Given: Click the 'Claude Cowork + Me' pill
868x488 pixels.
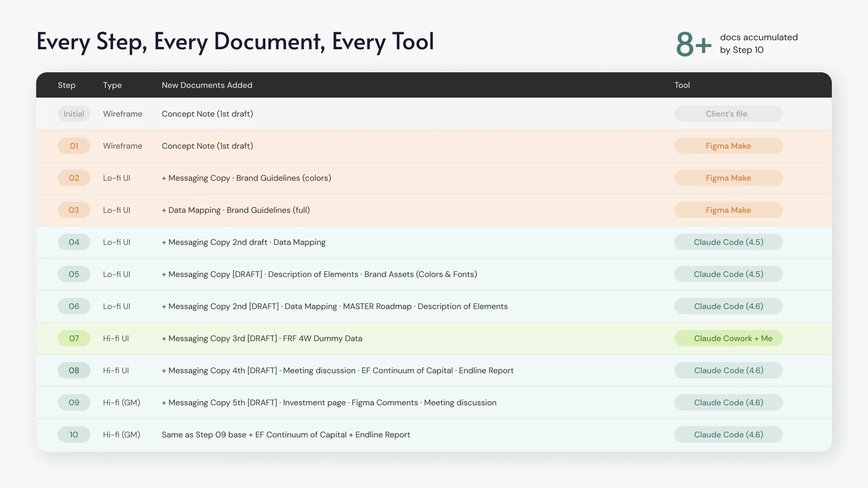Looking at the screenshot, I should 729,338.
